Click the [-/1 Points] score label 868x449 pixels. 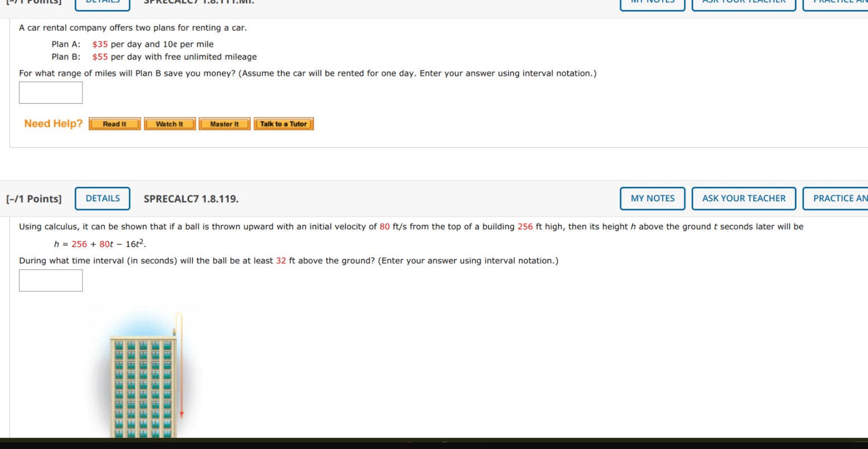point(34,199)
